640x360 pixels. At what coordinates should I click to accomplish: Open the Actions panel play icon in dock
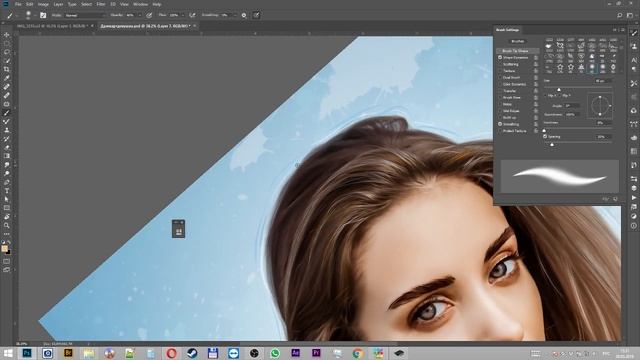[x=633, y=198]
